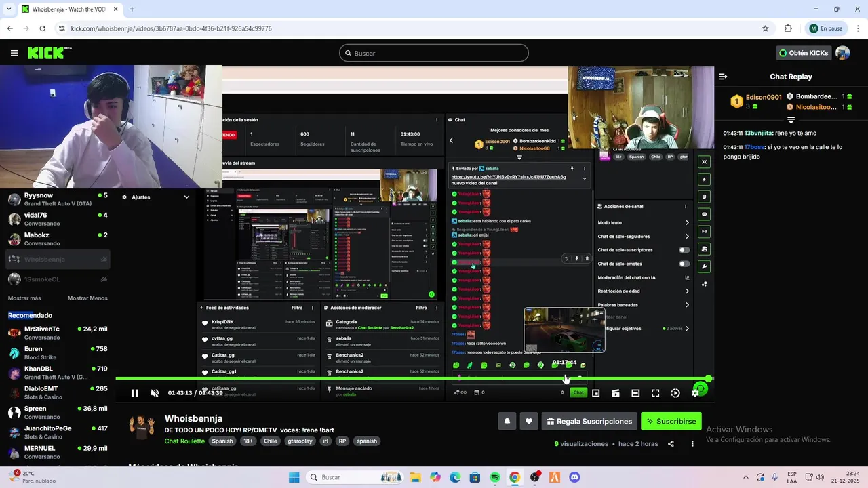Open the video's three-dot options menu
This screenshot has width=868, height=488.
point(692,444)
